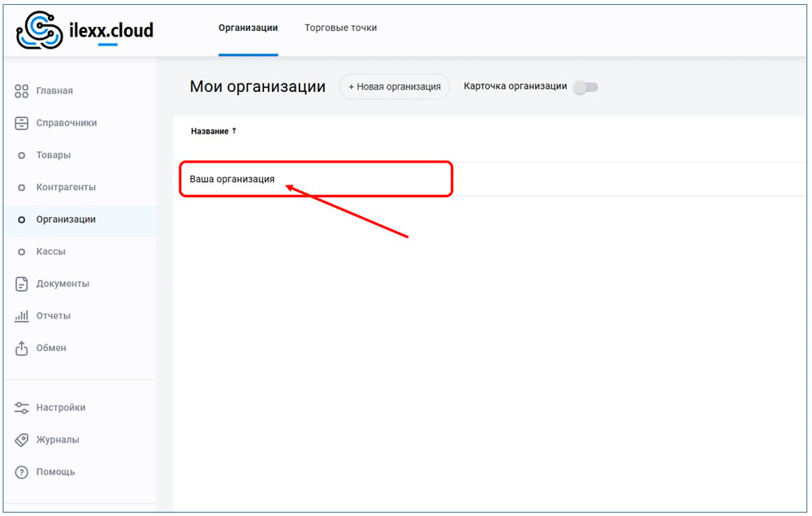Viewport: 812px width, 516px height.
Task: Toggle the Карточка организации switch
Action: [x=585, y=88]
